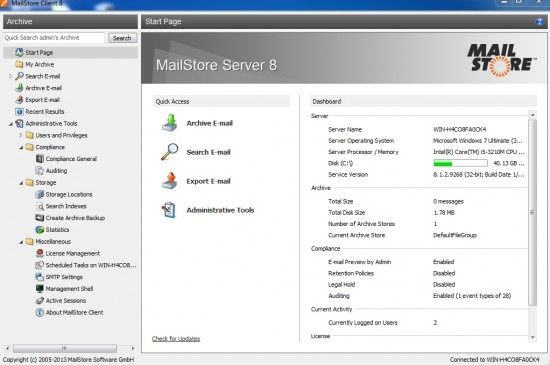550x365 pixels.
Task: Click the large Archive E-mail Quick Access icon
Action: (x=170, y=123)
